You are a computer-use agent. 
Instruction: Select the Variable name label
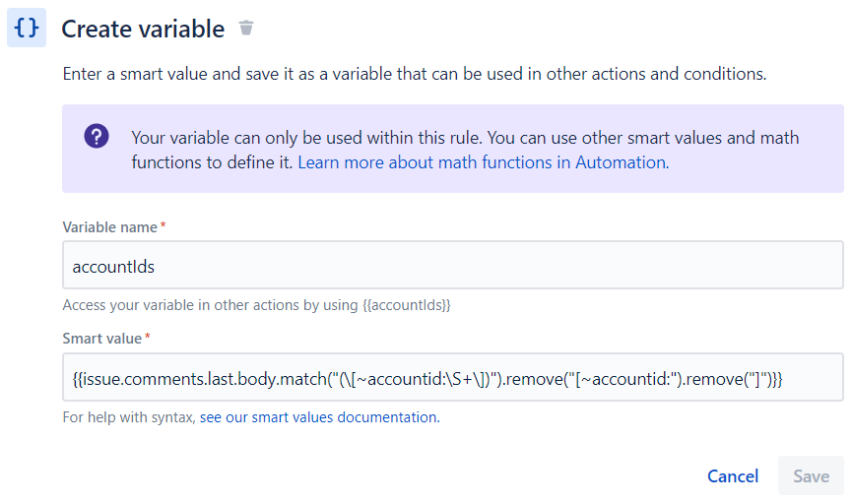[x=109, y=227]
